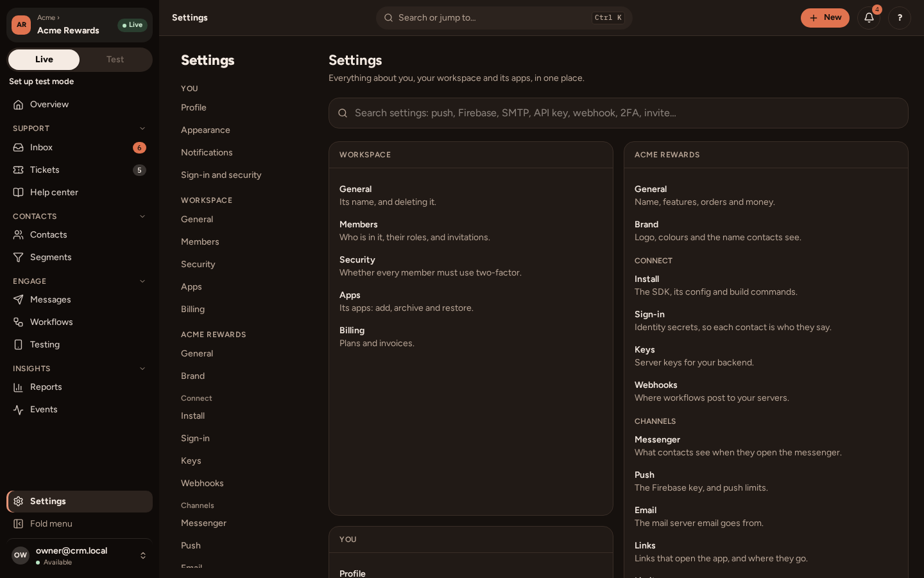Click the Settings gear icon
The image size is (924, 578).
[x=19, y=502]
